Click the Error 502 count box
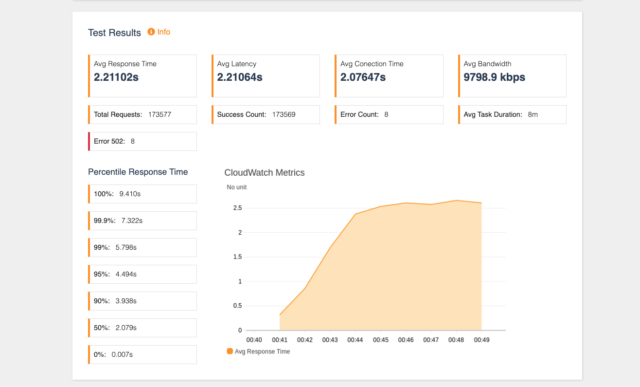Viewport: 640px width, 387px height. [142, 141]
